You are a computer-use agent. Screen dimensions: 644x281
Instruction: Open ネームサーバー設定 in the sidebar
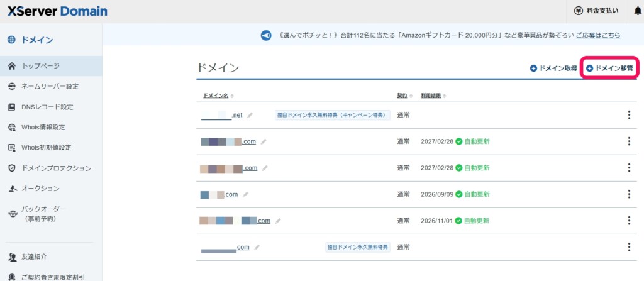[x=51, y=86]
